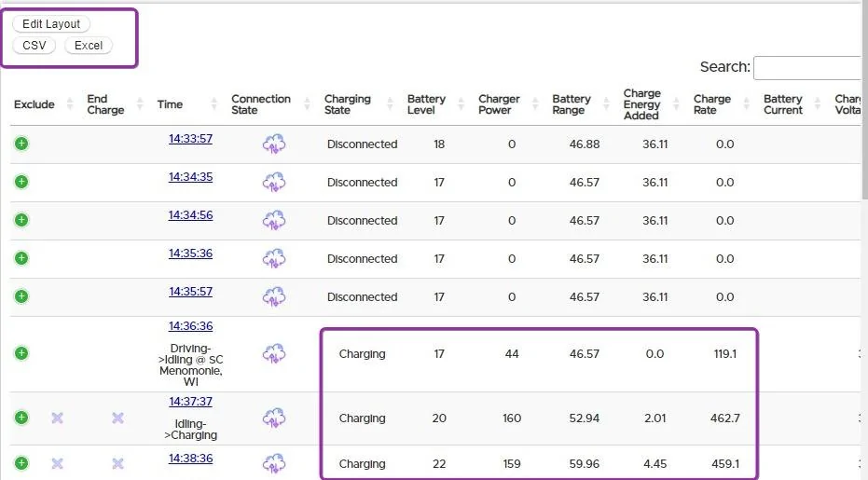Select the 59.96 battery range cell

coord(585,463)
